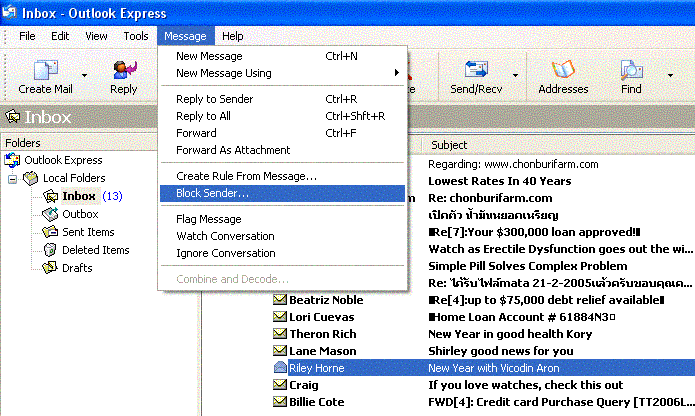Screen dimensions: 695x416
Task: Close the open Message menu
Action: (185, 36)
